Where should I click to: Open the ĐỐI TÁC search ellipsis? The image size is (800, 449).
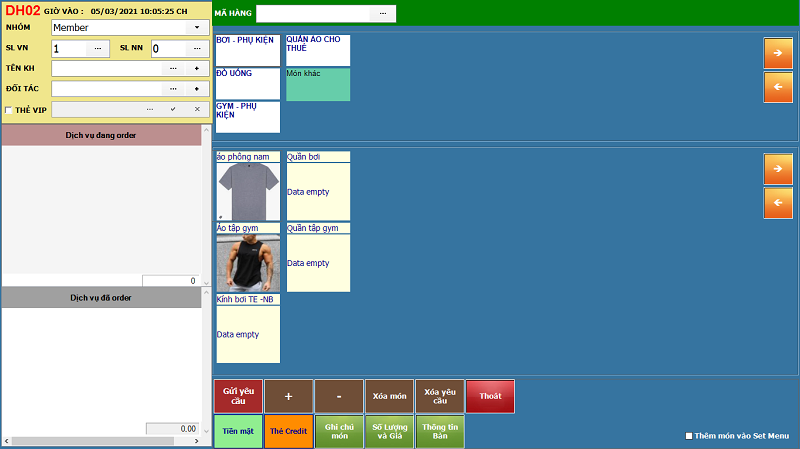173,89
